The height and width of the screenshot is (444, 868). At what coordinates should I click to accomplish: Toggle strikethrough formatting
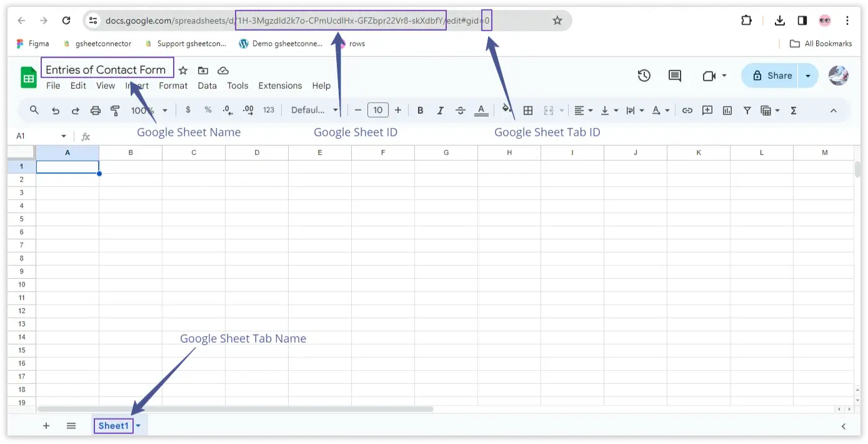click(x=461, y=111)
